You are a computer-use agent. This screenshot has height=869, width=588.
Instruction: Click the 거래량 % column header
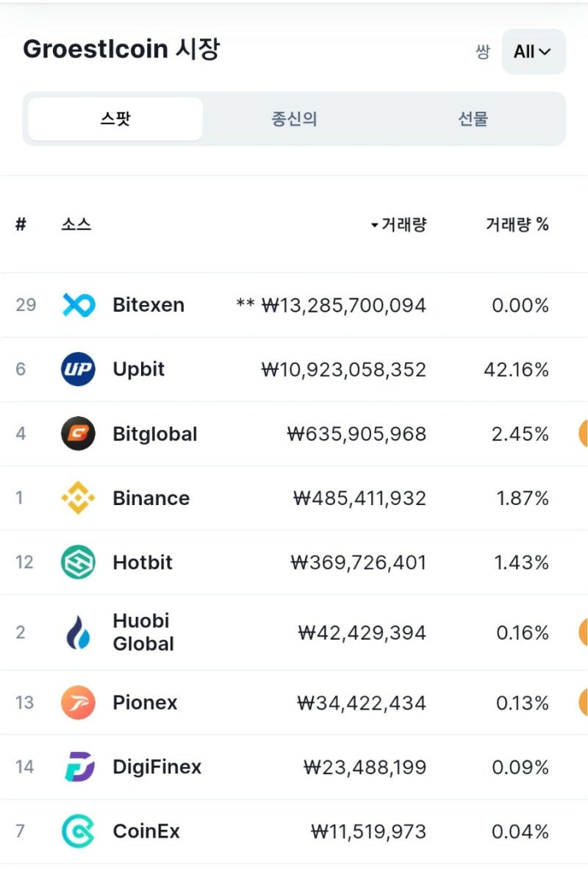coord(517,225)
